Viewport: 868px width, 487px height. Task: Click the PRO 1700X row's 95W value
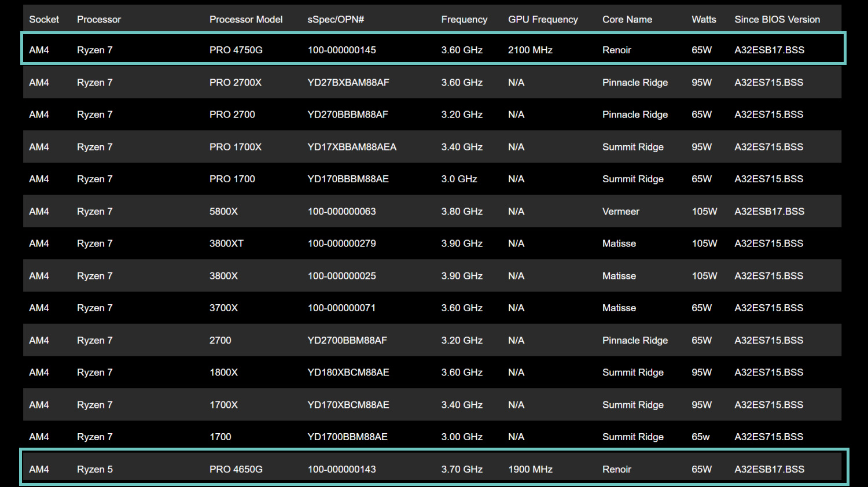(x=701, y=147)
